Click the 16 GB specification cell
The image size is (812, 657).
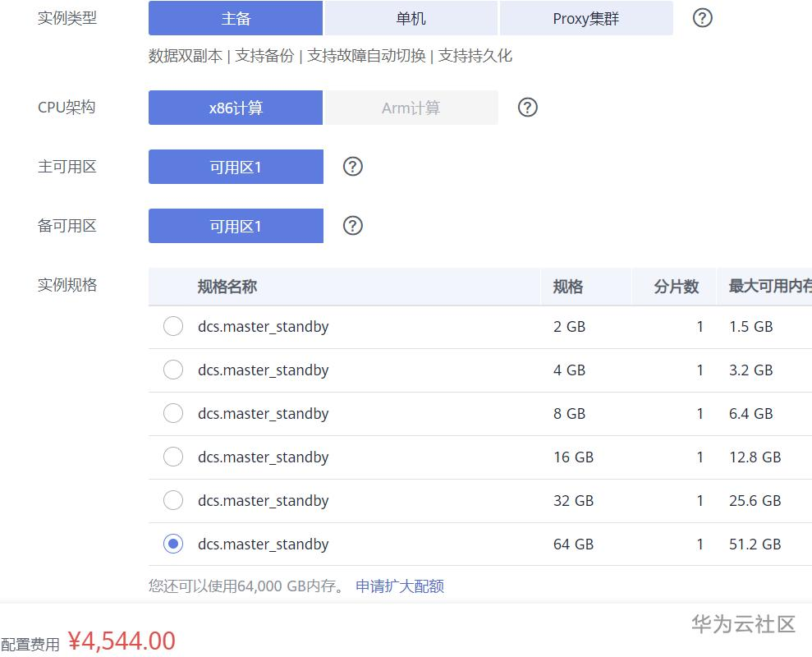(573, 457)
